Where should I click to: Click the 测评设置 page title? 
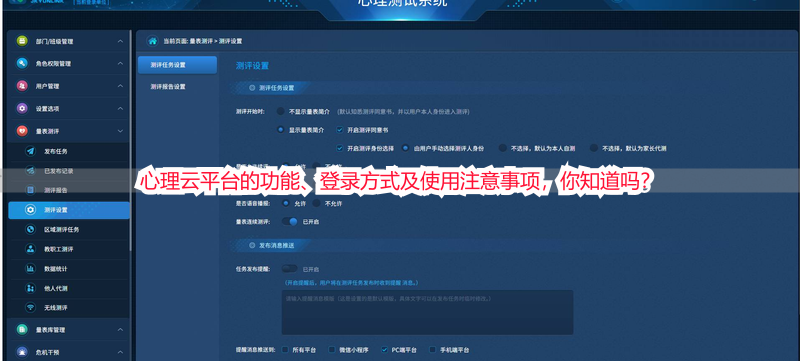(252, 66)
